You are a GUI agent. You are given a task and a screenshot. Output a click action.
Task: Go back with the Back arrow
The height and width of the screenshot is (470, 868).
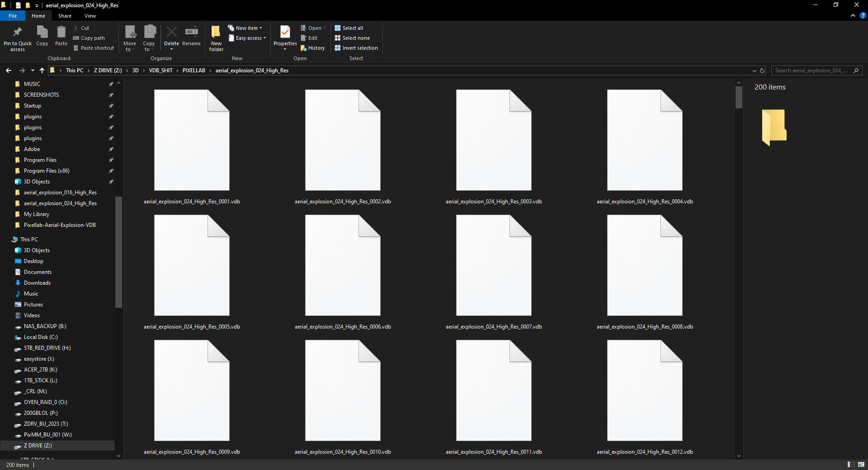tap(9, 70)
